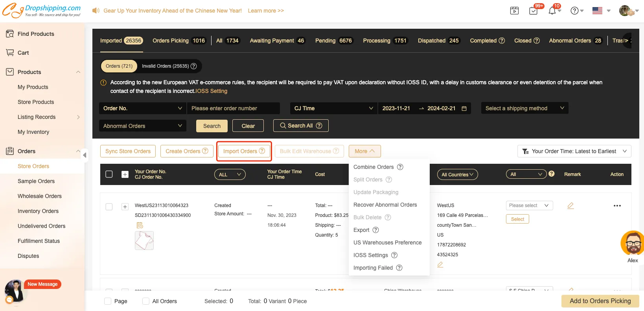Open the help question mark menu
This screenshot has height=311, width=644.
pyautogui.click(x=574, y=11)
